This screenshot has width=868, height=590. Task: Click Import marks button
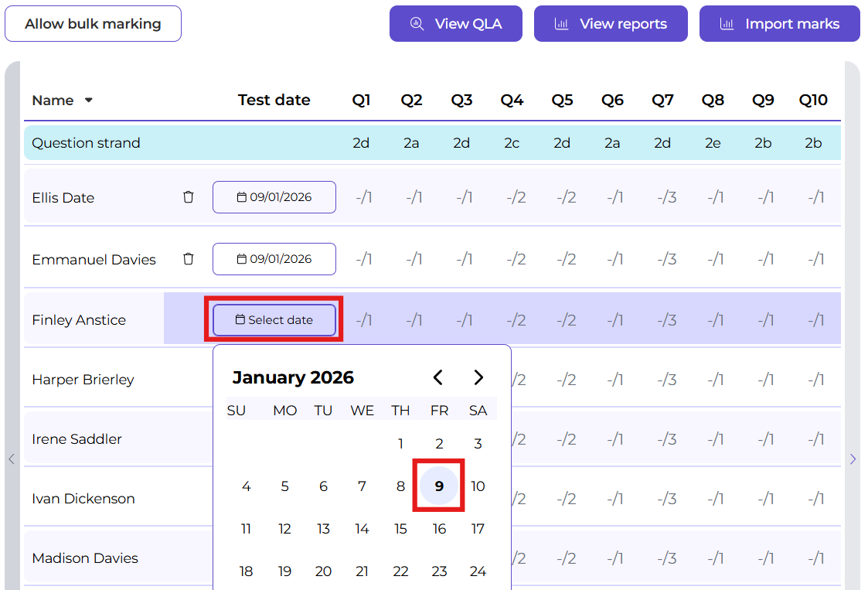click(779, 24)
